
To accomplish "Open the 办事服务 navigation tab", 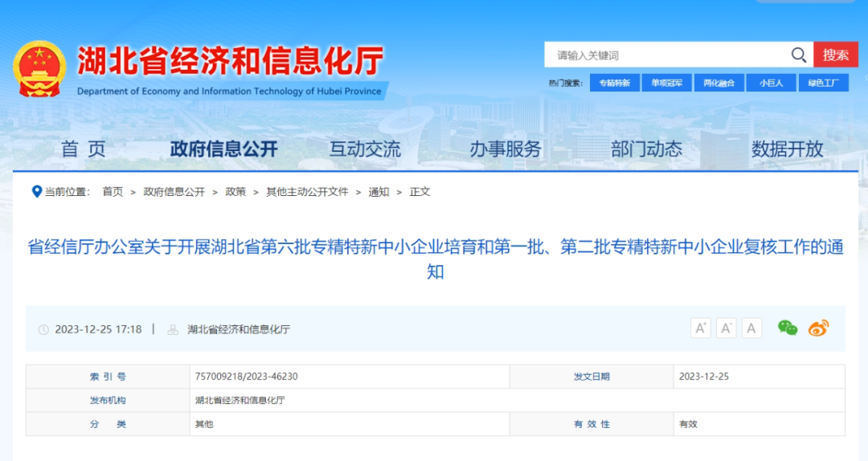I will [x=506, y=149].
